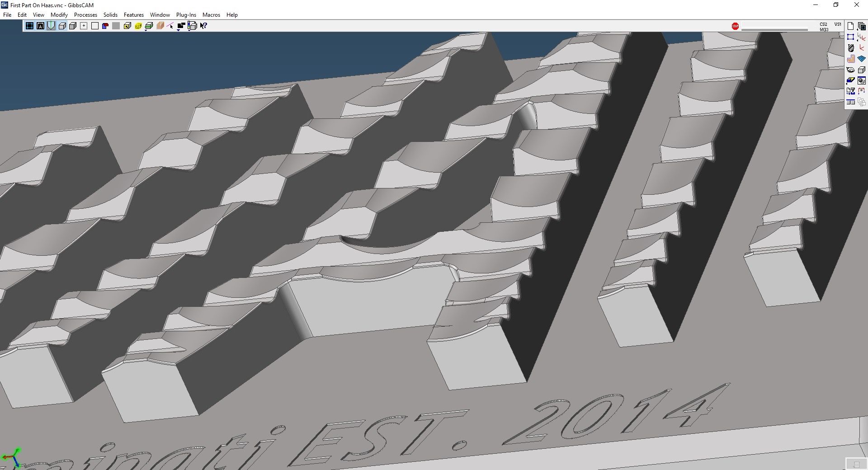Image resolution: width=868 pixels, height=470 pixels.
Task: Open the View menu
Action: click(x=38, y=15)
